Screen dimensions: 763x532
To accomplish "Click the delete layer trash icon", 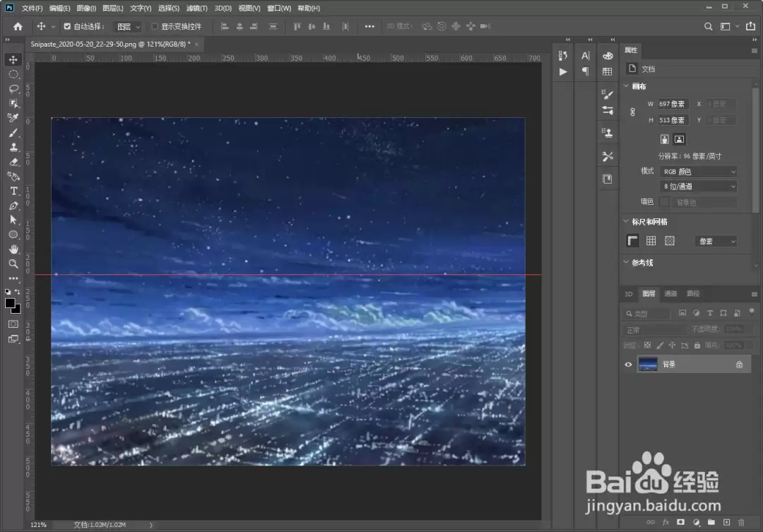I will click(x=742, y=522).
